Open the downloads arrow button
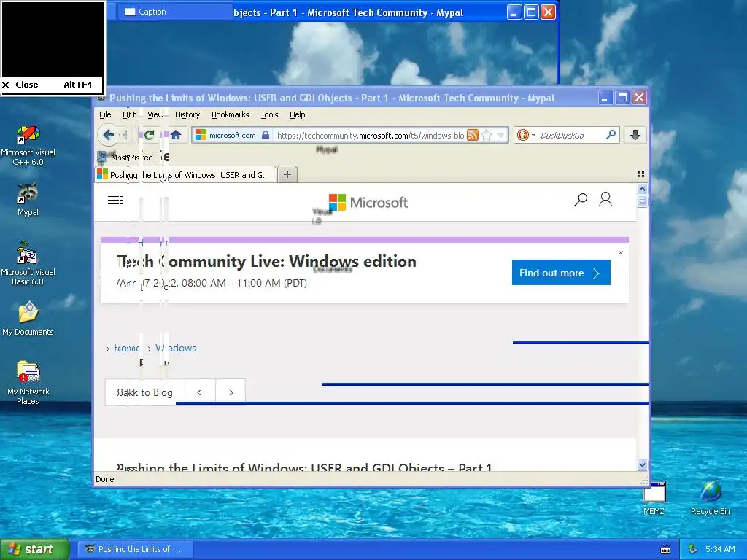Screen dimensions: 747x560 (635, 135)
